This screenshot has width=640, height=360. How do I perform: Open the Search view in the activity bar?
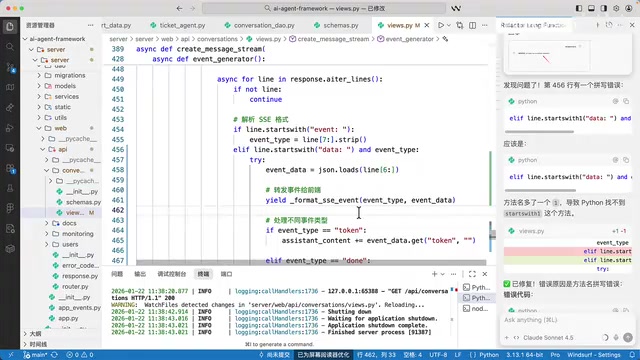point(10,47)
